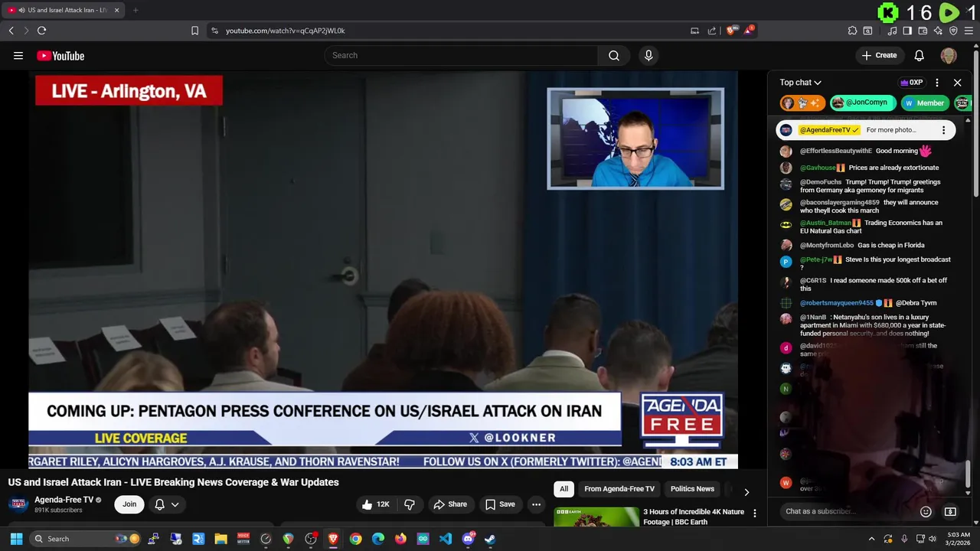Share the live stream
980x551 pixels.
pyautogui.click(x=450, y=504)
